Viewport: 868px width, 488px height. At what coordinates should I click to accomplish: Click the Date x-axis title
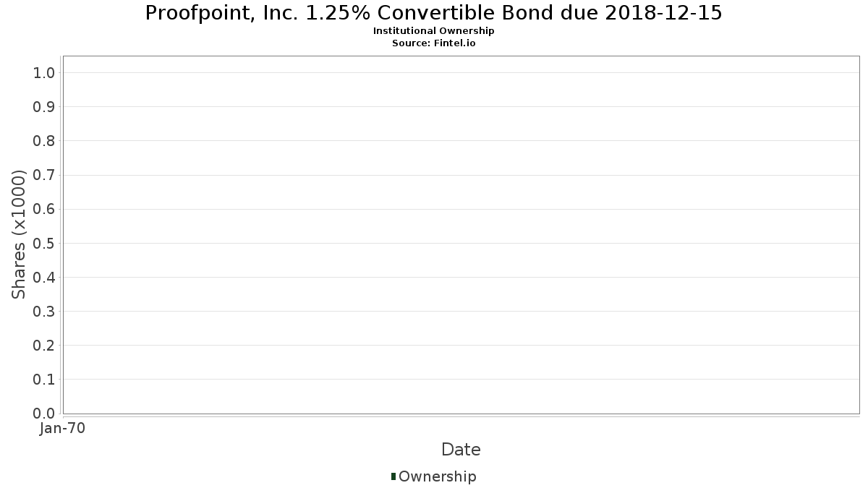461,450
